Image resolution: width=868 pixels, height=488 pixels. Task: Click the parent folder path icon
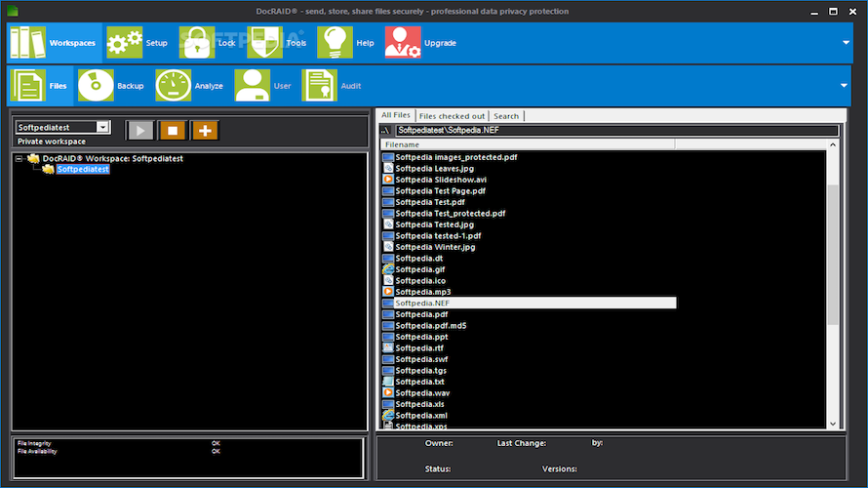(386, 130)
